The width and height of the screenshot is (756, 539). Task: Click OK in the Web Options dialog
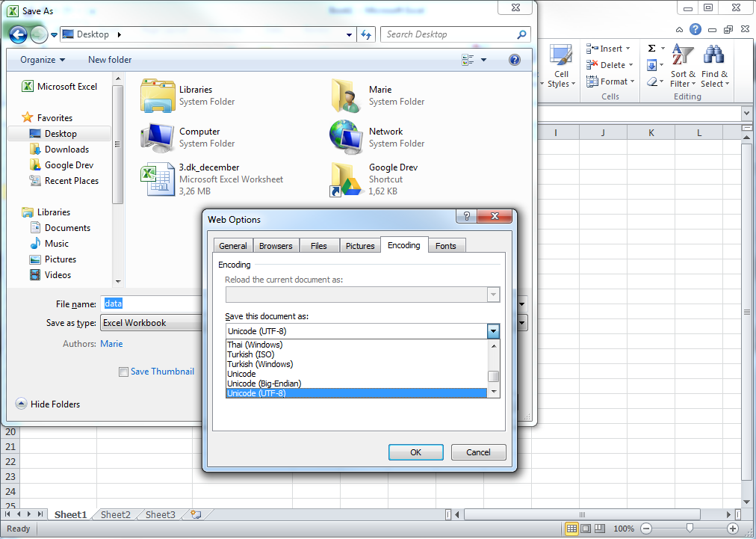(x=415, y=452)
